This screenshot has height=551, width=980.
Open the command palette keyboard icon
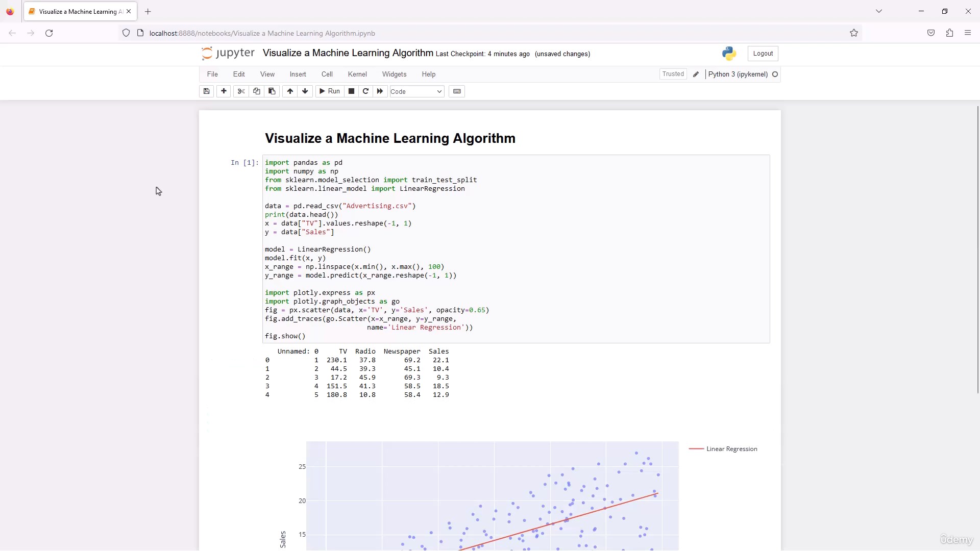(x=457, y=91)
